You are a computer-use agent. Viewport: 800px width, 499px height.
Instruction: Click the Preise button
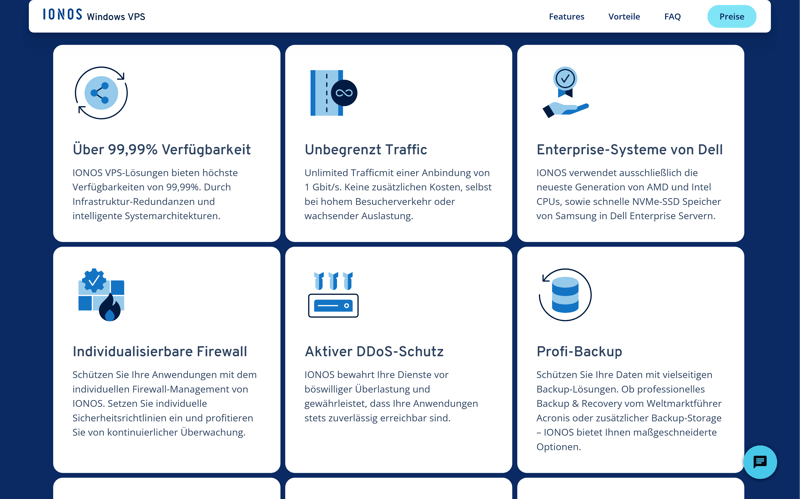coord(732,16)
